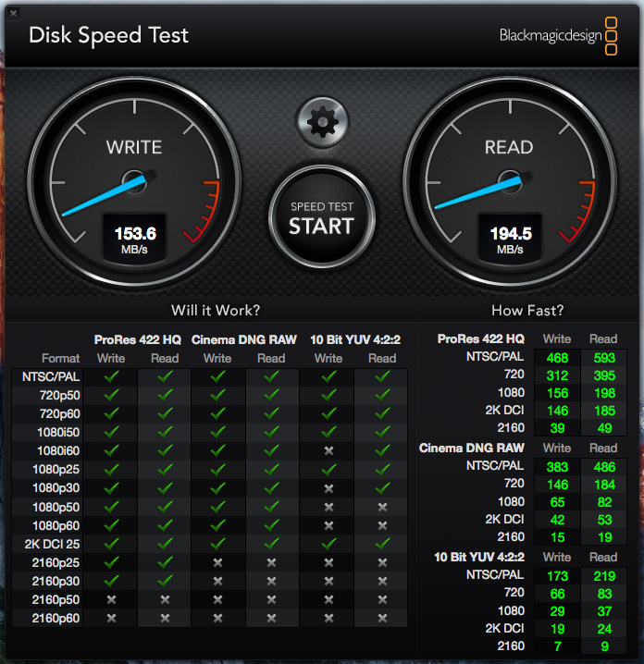This screenshot has width=644, height=664.
Task: Click ProRes NTSC/PAL read value 593
Action: [604, 358]
